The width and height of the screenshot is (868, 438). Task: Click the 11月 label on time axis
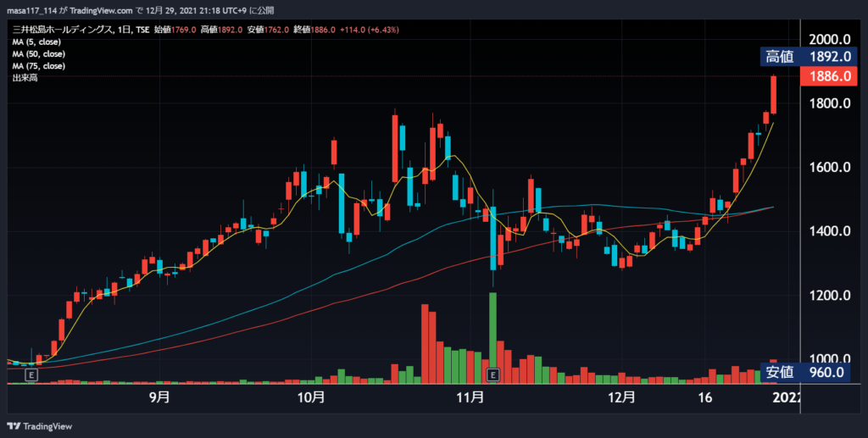coord(470,397)
